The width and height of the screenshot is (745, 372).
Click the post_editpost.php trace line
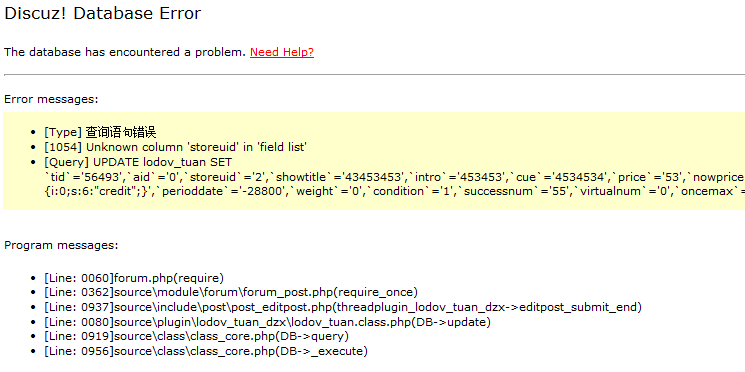(x=343, y=307)
